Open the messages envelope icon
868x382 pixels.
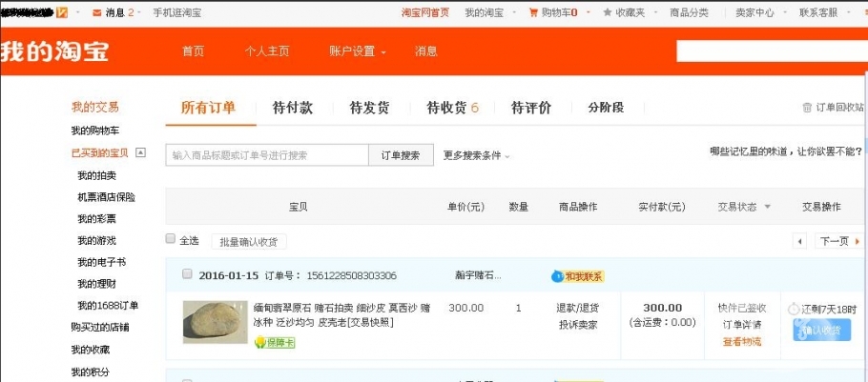pyautogui.click(x=97, y=12)
